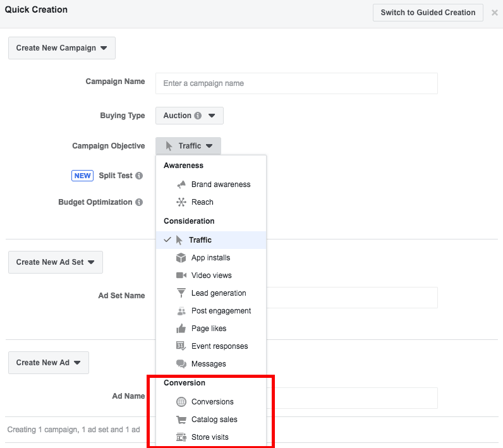Click the Conversions globe icon
This screenshot has width=503, height=448.
(181, 402)
